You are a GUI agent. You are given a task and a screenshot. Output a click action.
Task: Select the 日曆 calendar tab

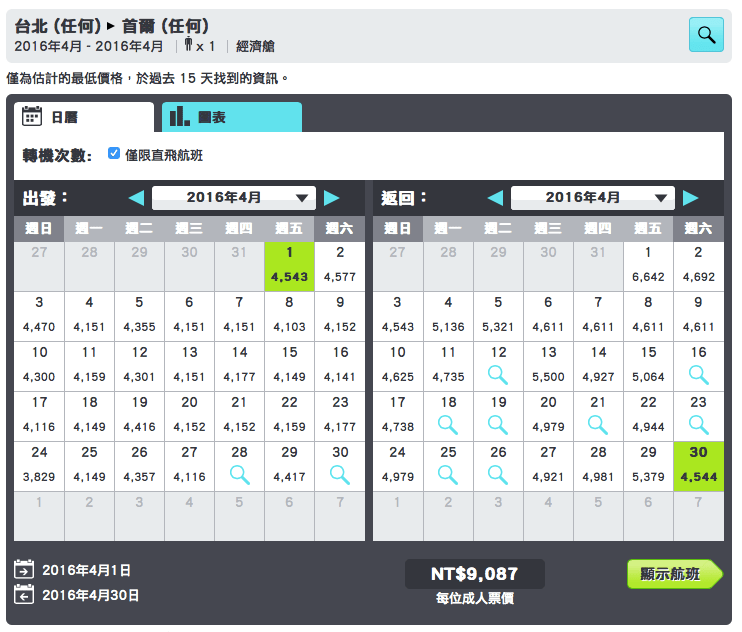[84, 117]
